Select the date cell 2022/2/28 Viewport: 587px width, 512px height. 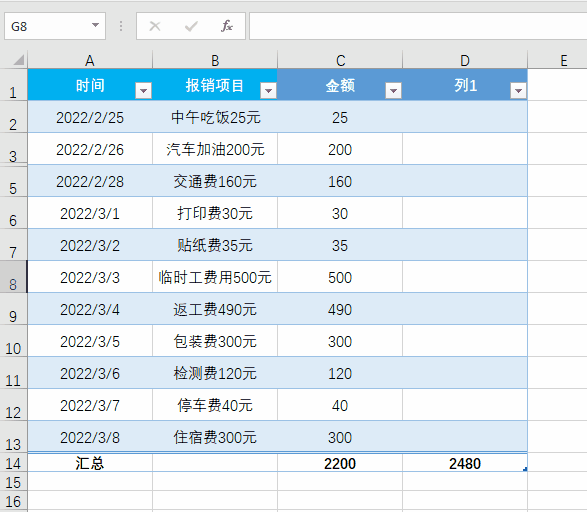click(x=90, y=181)
